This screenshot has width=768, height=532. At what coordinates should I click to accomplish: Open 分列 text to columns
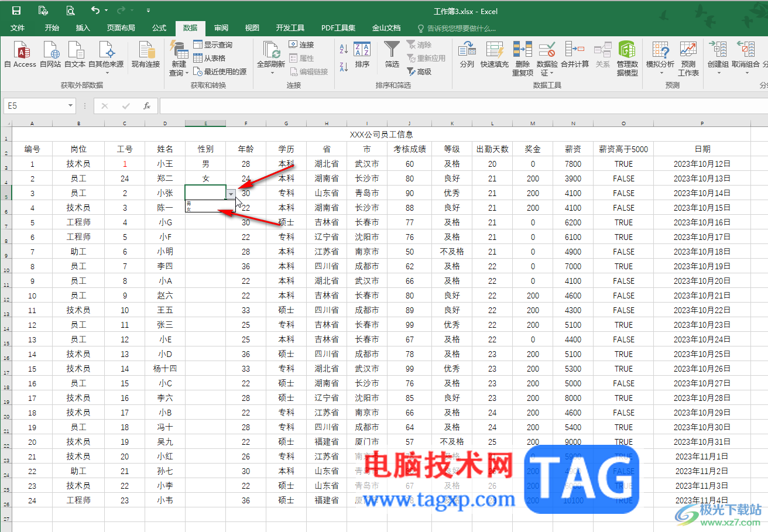(467, 54)
